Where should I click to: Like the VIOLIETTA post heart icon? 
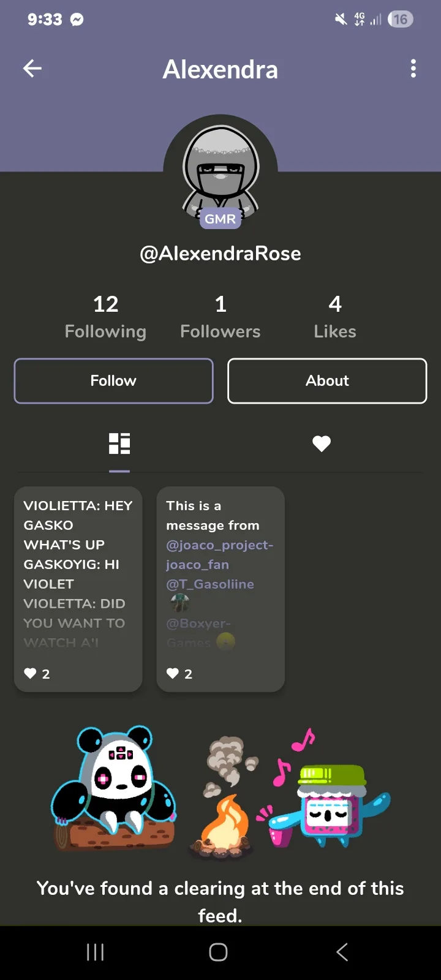[31, 674]
